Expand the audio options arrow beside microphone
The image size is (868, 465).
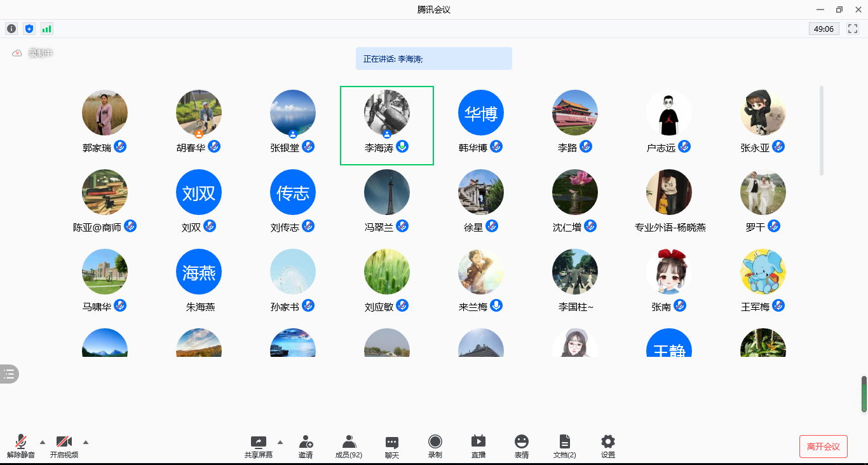click(x=43, y=442)
